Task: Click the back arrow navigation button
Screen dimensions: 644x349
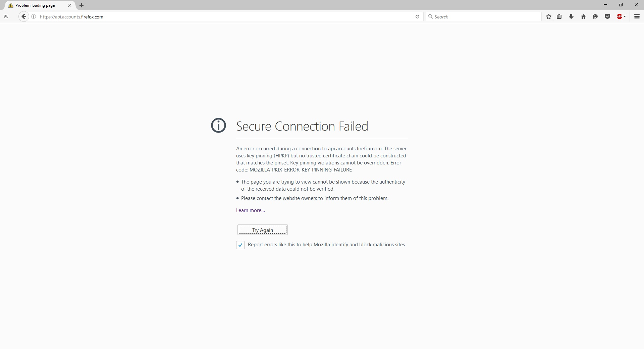Action: pos(23,16)
